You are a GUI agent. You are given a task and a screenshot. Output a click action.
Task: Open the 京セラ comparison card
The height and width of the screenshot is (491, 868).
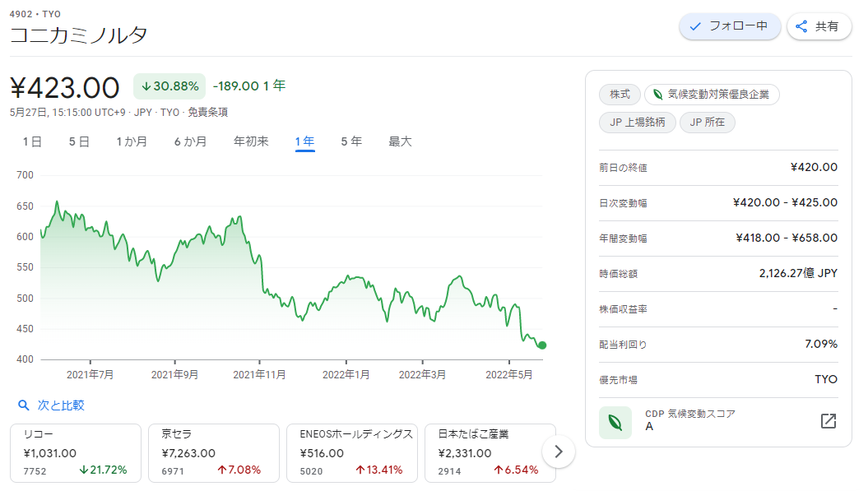click(214, 453)
